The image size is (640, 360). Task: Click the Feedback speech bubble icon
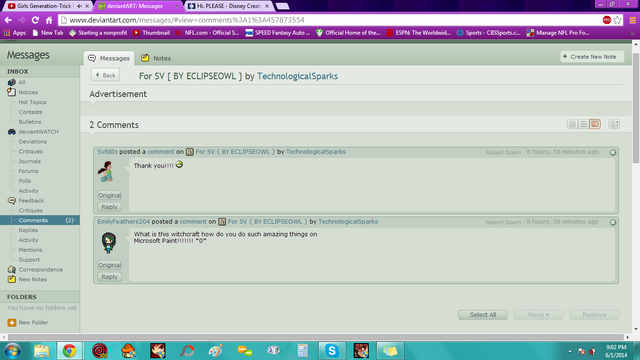11,200
